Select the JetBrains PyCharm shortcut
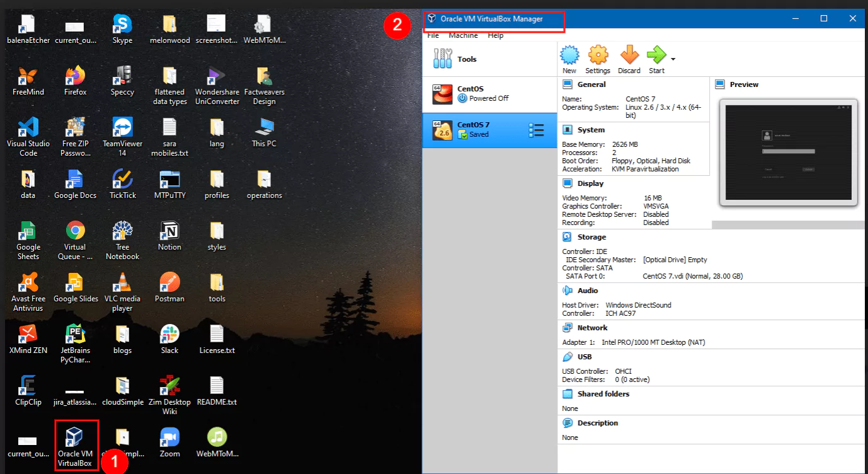The image size is (868, 474). [x=75, y=344]
